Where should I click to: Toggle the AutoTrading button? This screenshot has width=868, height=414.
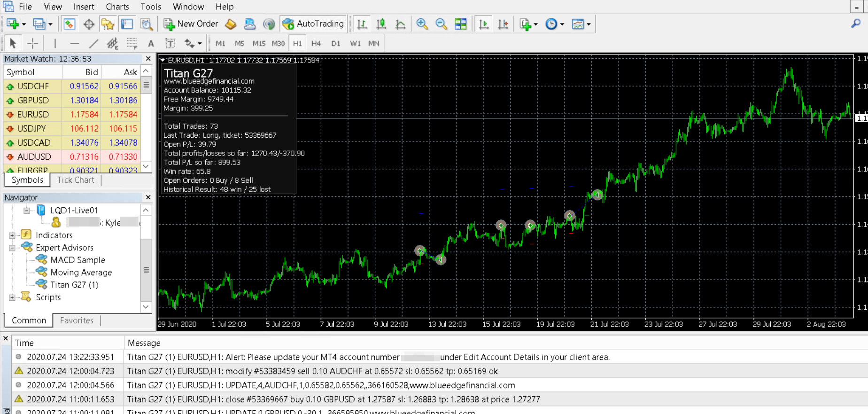coord(313,24)
